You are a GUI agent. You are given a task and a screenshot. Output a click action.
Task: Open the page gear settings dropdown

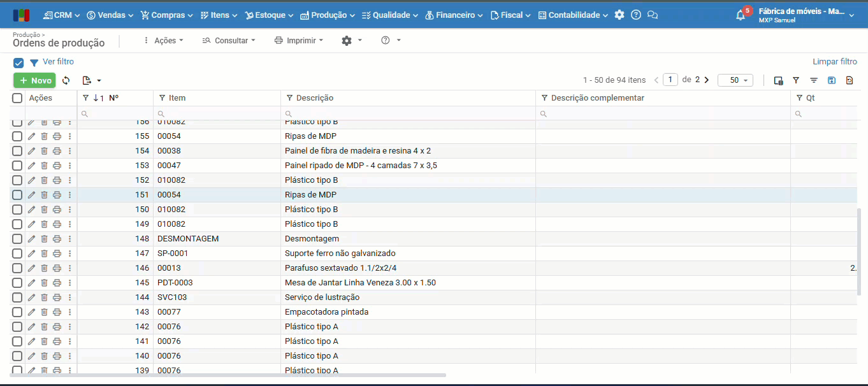(x=352, y=40)
